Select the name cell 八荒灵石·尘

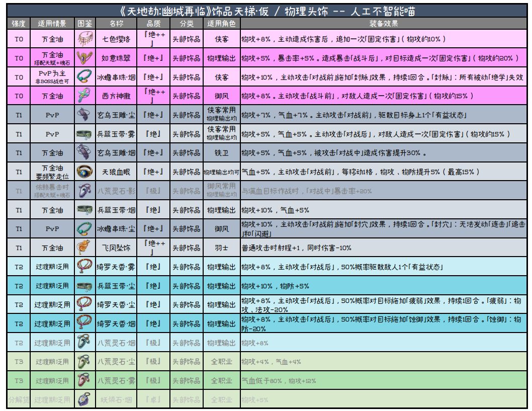coord(116,362)
